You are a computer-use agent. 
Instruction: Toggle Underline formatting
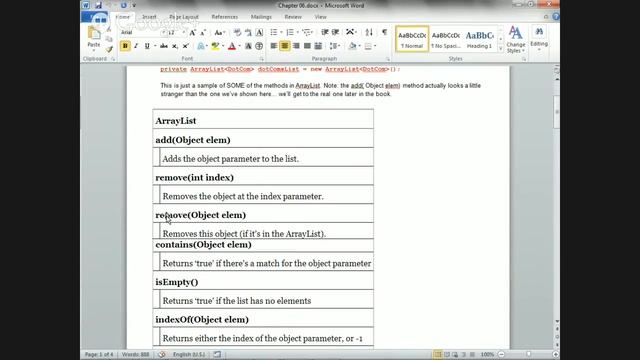pyautogui.click(x=147, y=46)
